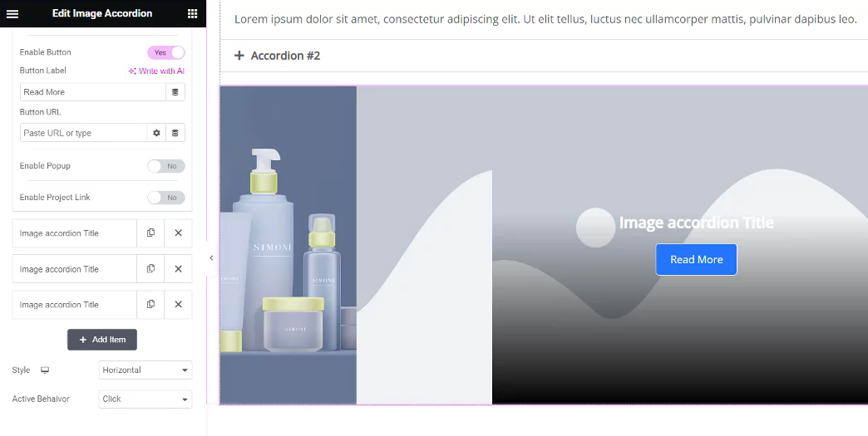Click dynamic tags icon for Button Label
Viewport: 868px width, 436px height.
pos(175,92)
